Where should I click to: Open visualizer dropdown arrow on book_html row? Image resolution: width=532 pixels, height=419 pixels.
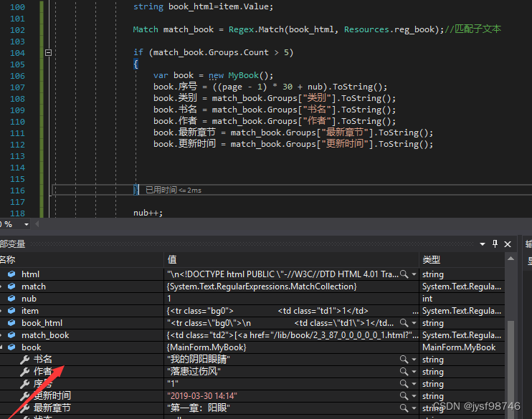414,323
